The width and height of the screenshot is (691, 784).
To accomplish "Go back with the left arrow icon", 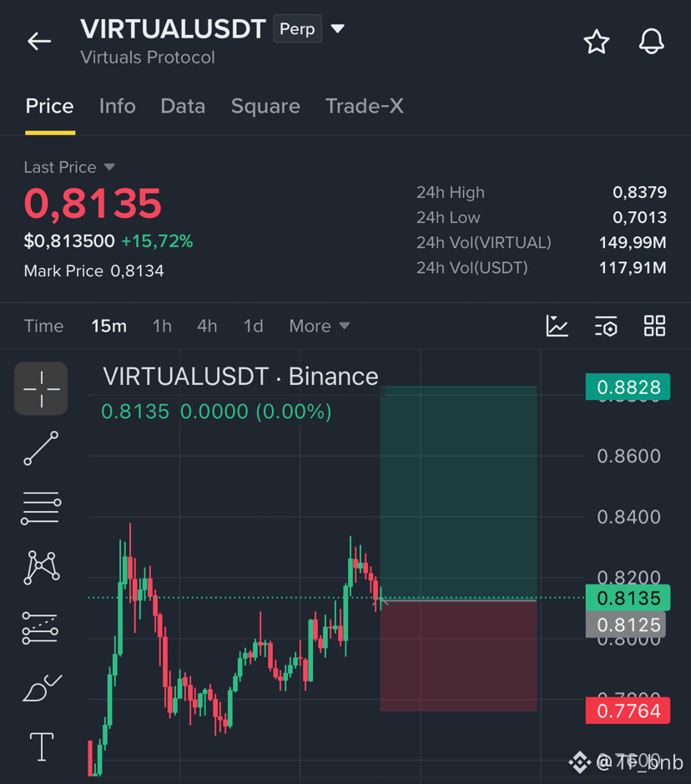I will tap(39, 41).
